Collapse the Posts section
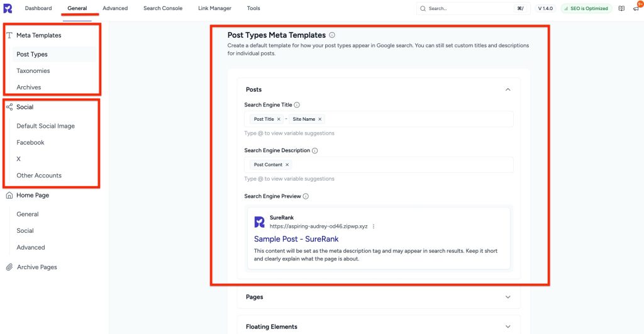 (x=508, y=89)
